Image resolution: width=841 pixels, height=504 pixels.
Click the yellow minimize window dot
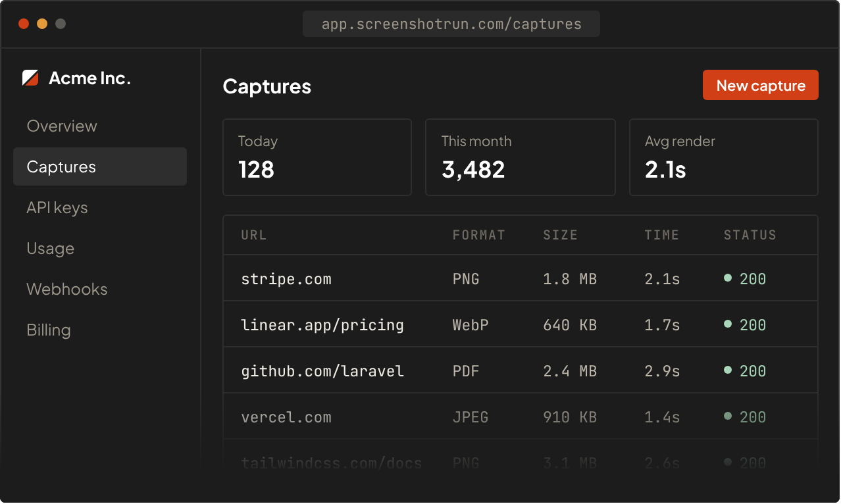pos(42,24)
